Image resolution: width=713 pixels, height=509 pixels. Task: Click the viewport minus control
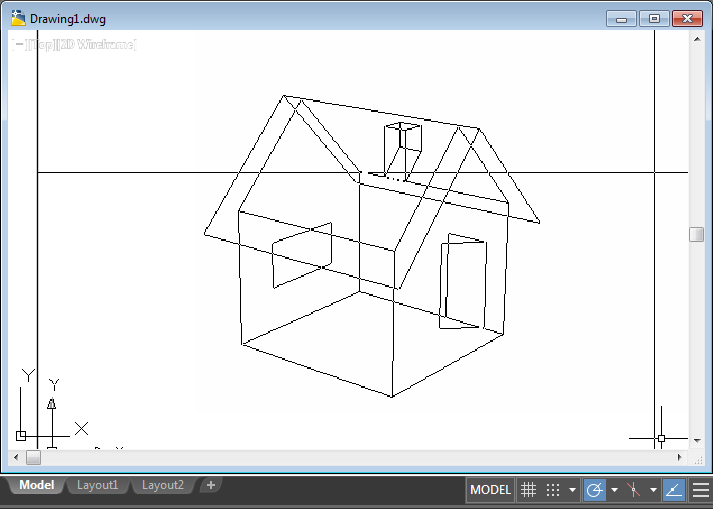click(x=19, y=44)
